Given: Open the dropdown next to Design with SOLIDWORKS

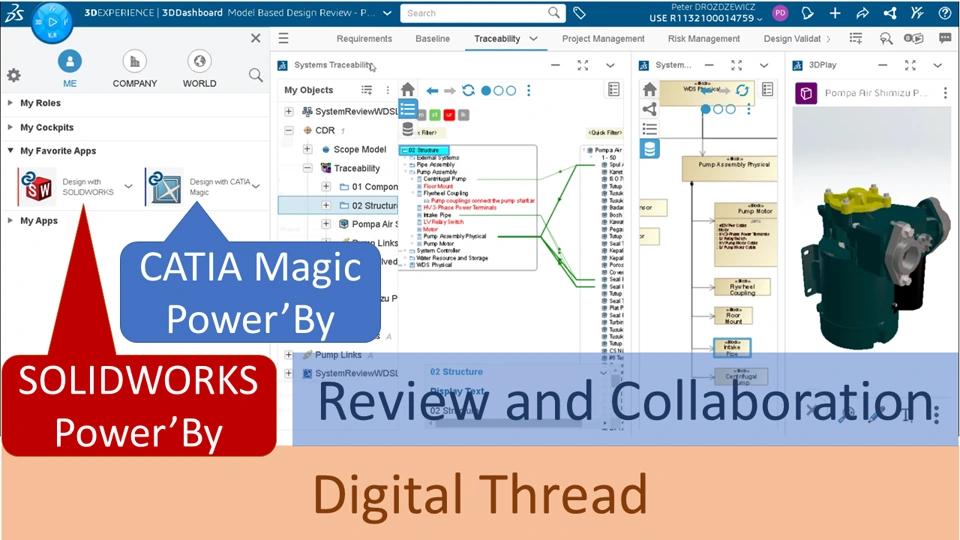Looking at the screenshot, I should [129, 186].
